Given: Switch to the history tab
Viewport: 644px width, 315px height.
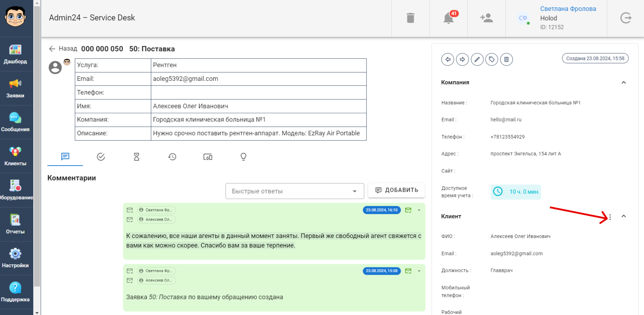Looking at the screenshot, I should (x=172, y=157).
